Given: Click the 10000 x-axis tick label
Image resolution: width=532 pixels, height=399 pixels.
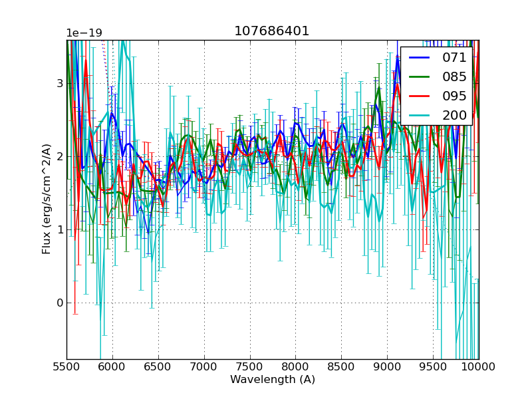Looking at the screenshot, I should coord(479,366).
